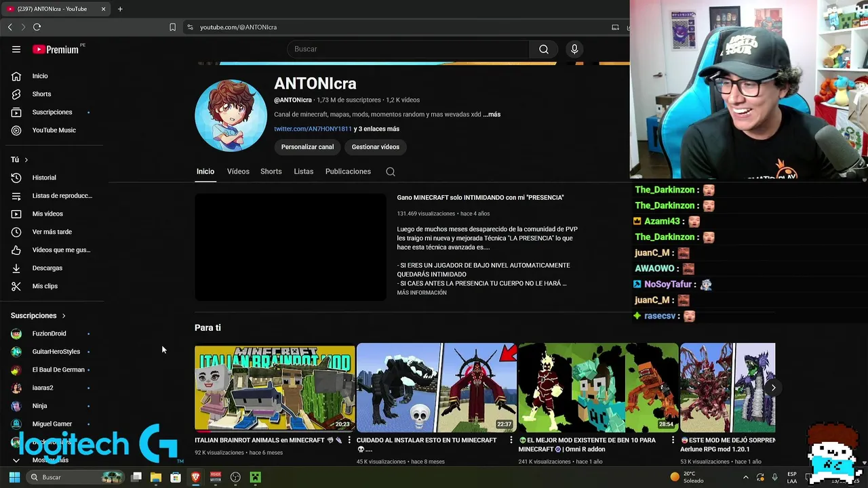Switch to the Inicio channel tab
This screenshot has width=868, height=488.
tap(205, 171)
